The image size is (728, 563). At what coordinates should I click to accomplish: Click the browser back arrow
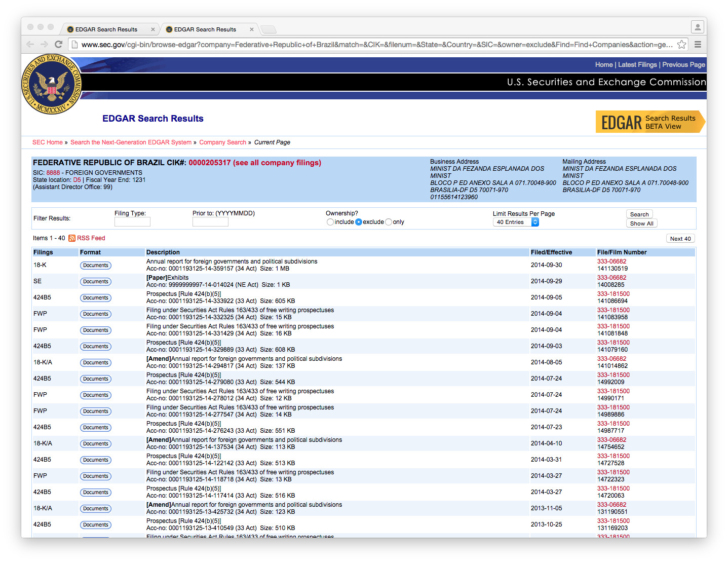30,45
